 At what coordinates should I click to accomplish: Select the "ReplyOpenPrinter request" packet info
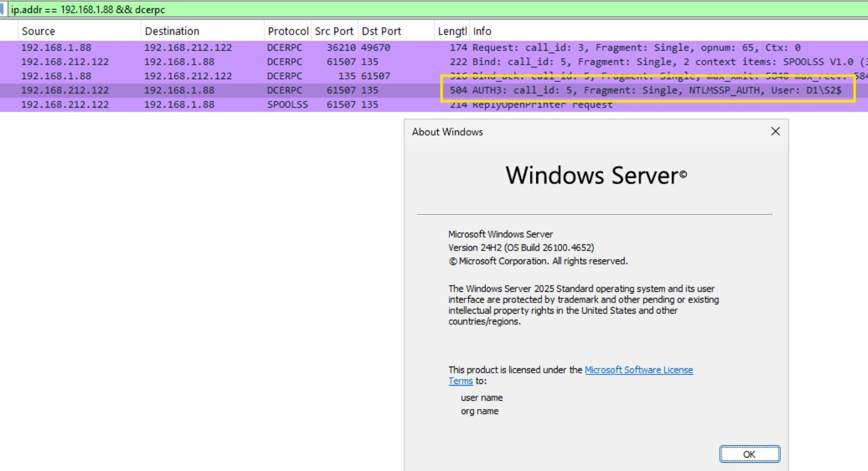pos(543,104)
